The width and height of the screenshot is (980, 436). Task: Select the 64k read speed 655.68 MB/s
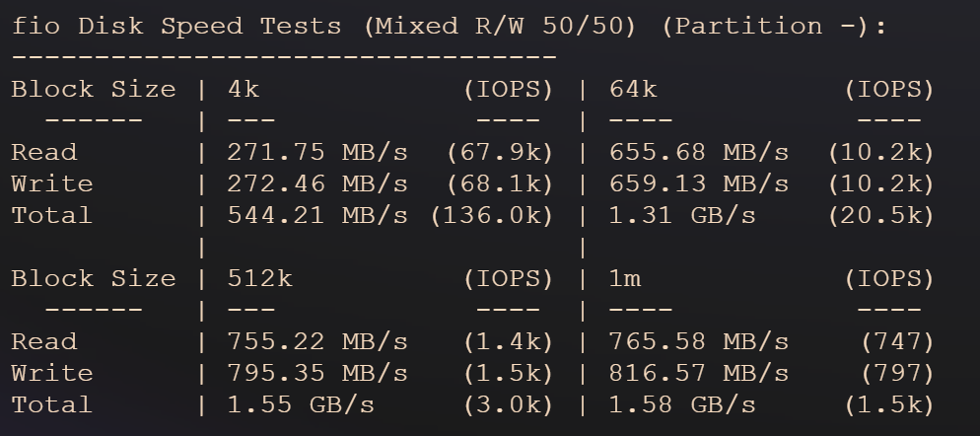[x=699, y=152]
